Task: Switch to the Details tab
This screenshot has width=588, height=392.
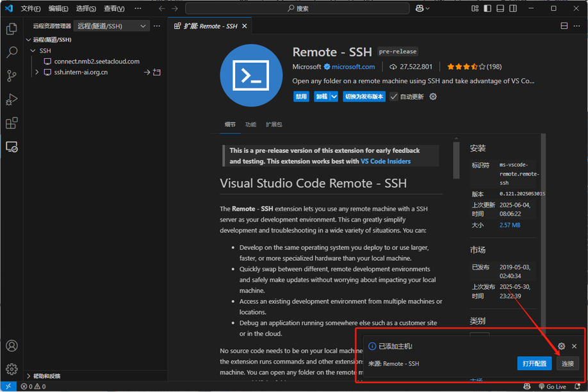Action: 230,124
